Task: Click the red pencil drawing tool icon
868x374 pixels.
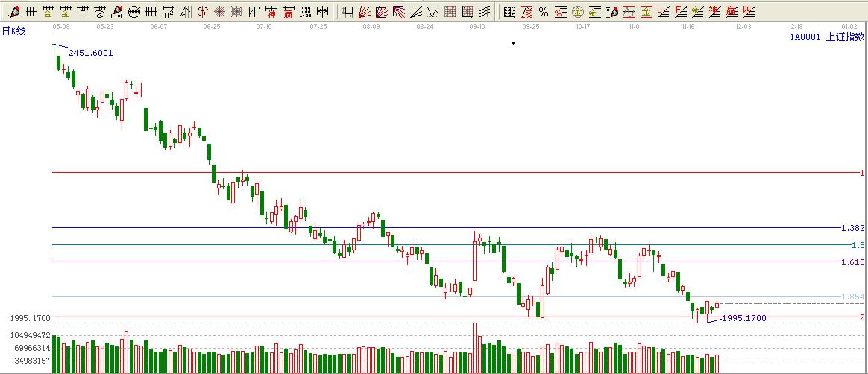Action: (x=14, y=12)
